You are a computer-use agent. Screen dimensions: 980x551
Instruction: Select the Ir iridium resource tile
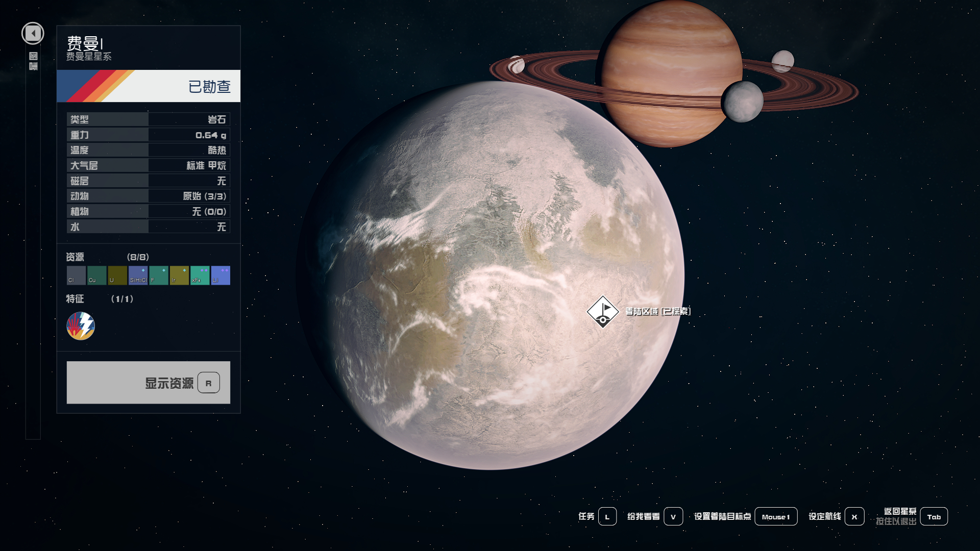coord(179,275)
